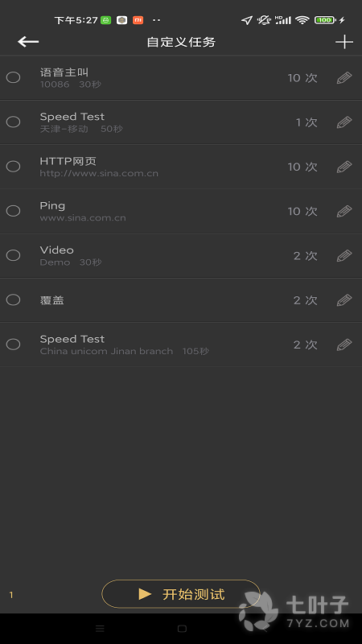362x644 pixels.
Task: Select the 覆盖 task radio button
Action: coord(13,299)
